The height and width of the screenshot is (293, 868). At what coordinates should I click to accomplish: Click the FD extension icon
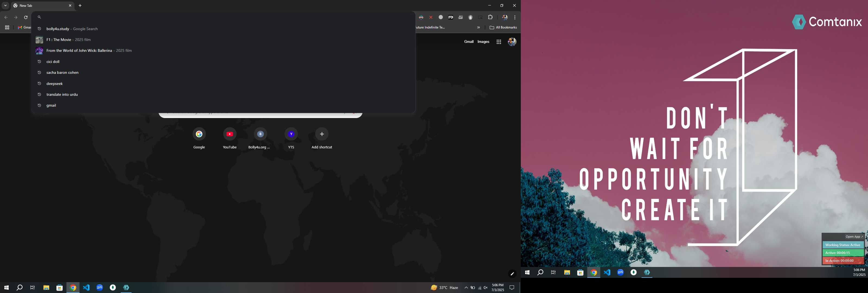pyautogui.click(x=451, y=17)
